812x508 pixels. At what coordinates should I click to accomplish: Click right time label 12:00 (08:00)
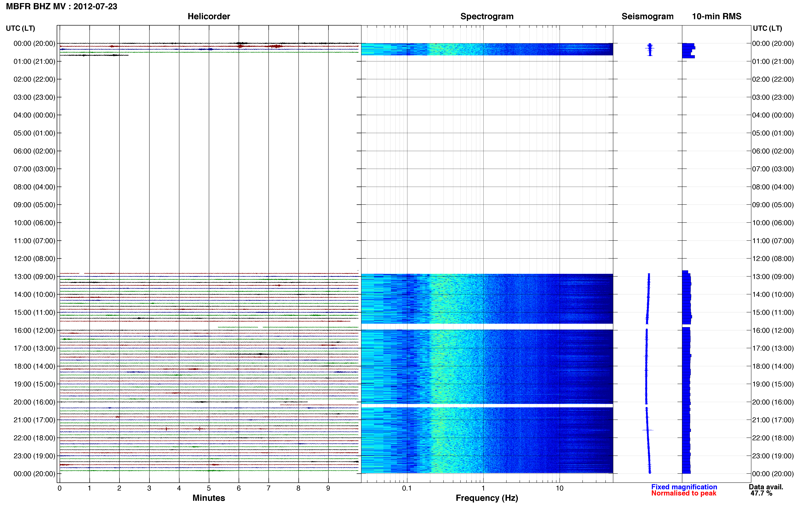773,259
